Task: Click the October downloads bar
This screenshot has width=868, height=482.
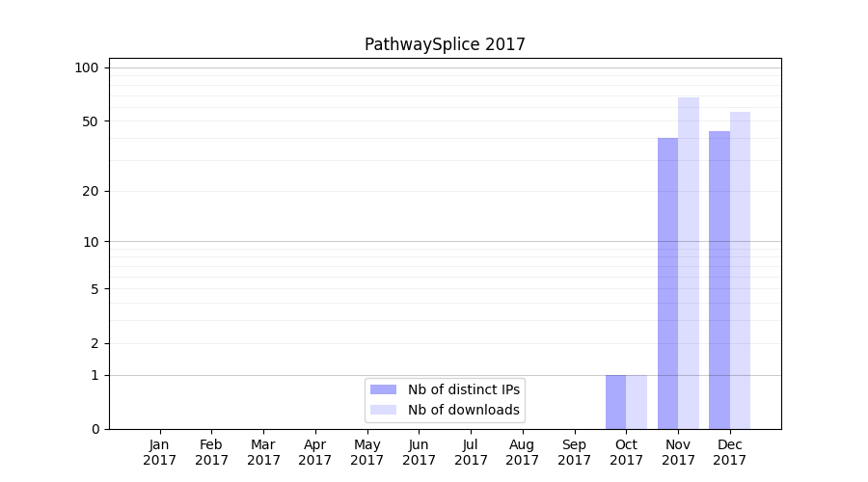Action: point(637,402)
